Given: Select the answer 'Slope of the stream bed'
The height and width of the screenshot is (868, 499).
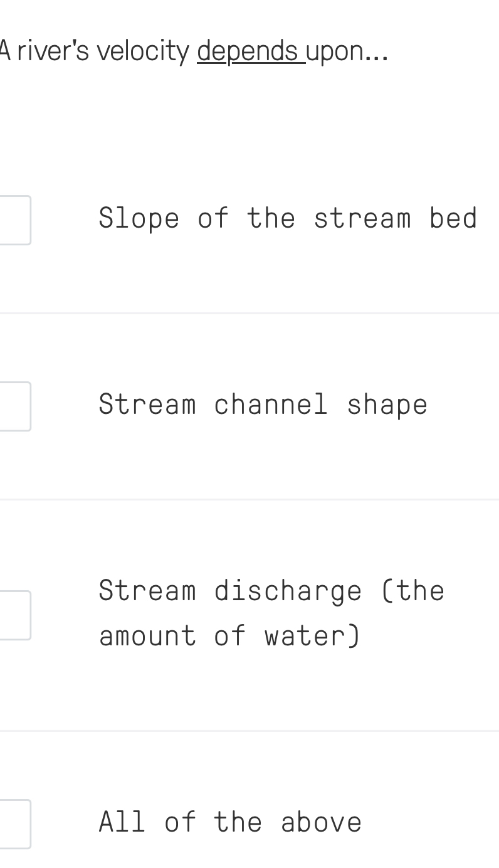Looking at the screenshot, I should [x=288, y=219].
